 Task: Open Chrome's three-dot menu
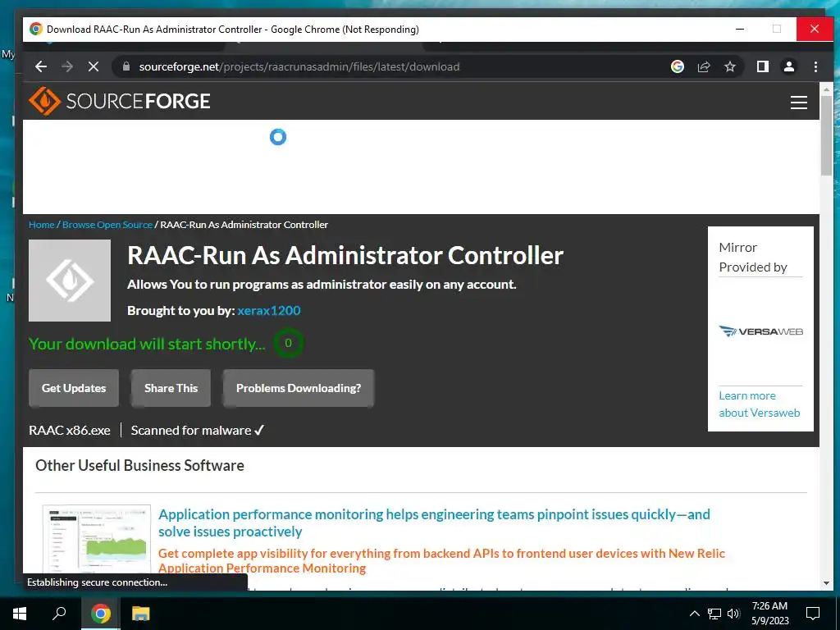815,66
